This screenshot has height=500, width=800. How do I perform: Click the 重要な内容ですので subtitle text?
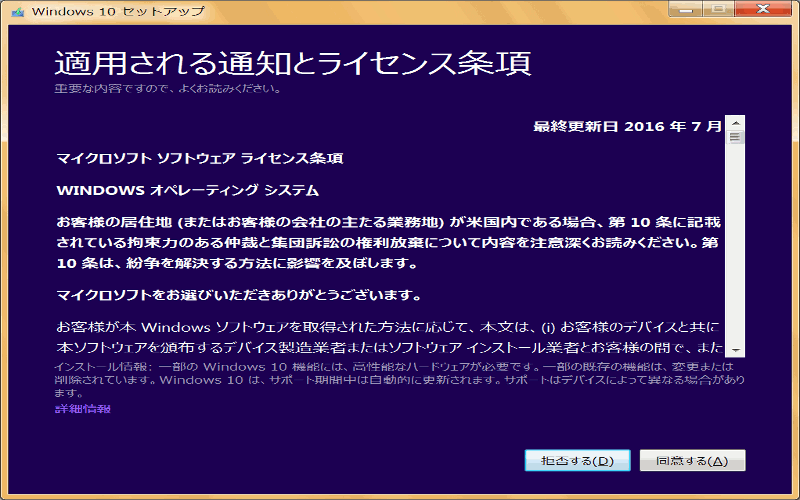tap(168, 89)
